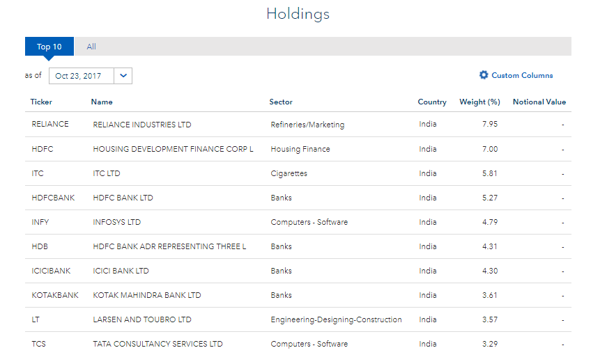Sort by the Name column header
Viewport: 607px width, 364px height.
coord(102,102)
